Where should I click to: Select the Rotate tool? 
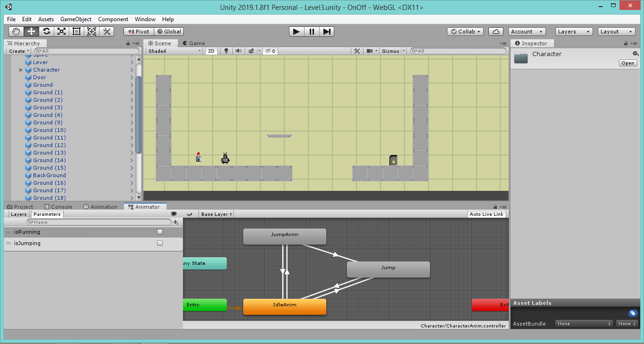pyautogui.click(x=46, y=32)
